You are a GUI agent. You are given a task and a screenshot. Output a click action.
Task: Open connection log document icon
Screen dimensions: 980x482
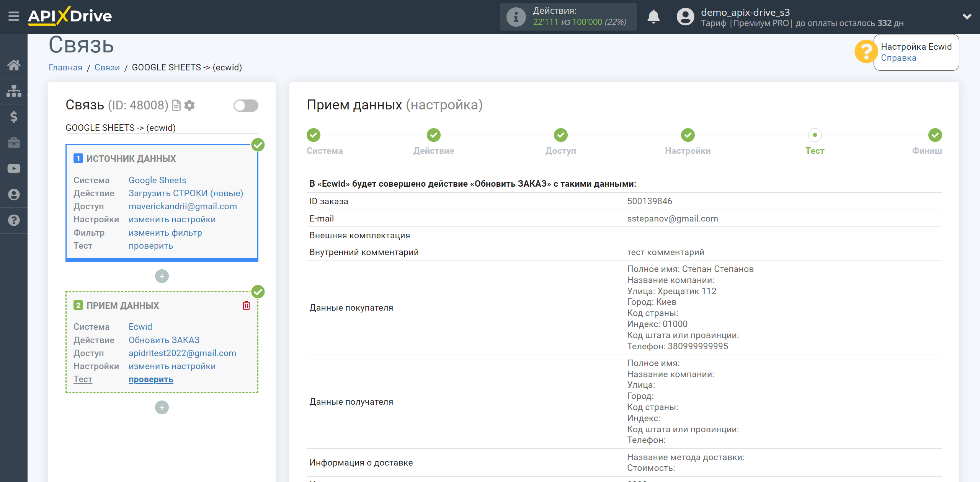point(176,105)
